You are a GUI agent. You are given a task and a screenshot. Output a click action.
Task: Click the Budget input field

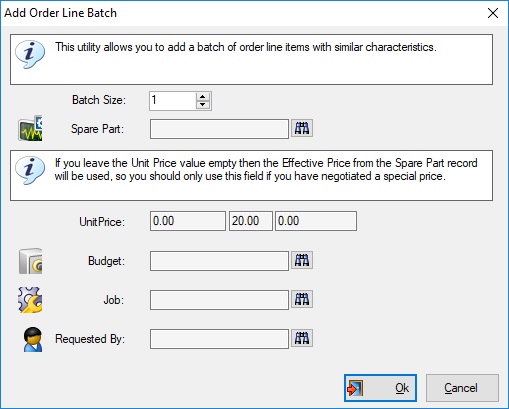219,261
